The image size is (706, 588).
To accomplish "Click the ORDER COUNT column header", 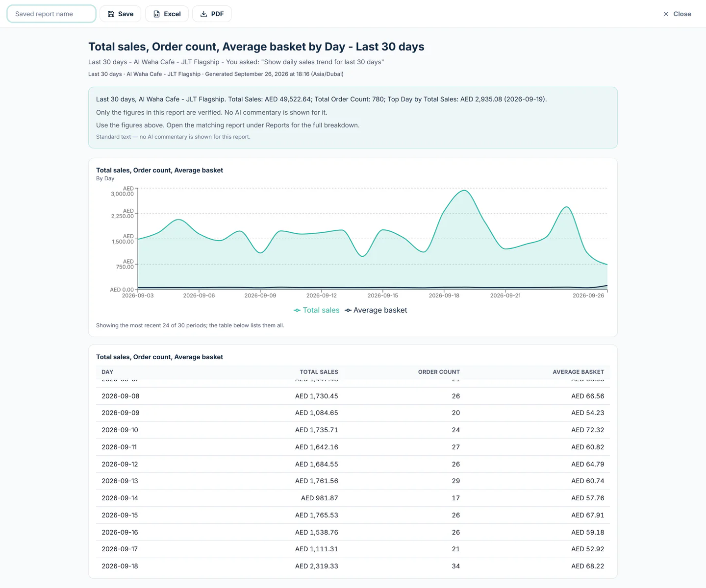I will click(x=439, y=372).
